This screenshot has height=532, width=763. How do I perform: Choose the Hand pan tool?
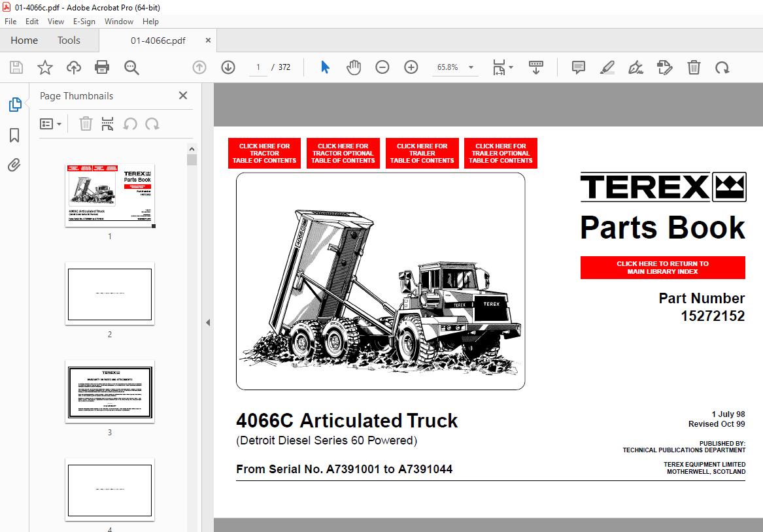tap(354, 67)
